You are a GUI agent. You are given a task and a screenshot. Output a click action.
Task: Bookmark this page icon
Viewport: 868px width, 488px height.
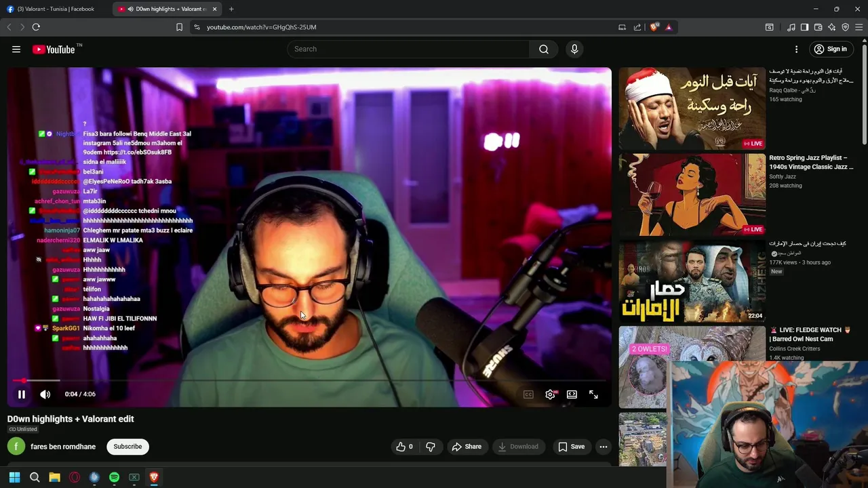click(x=179, y=27)
